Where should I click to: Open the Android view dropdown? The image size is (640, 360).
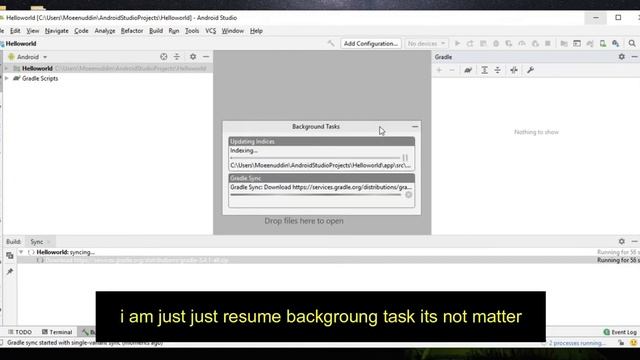pyautogui.click(x=28, y=57)
